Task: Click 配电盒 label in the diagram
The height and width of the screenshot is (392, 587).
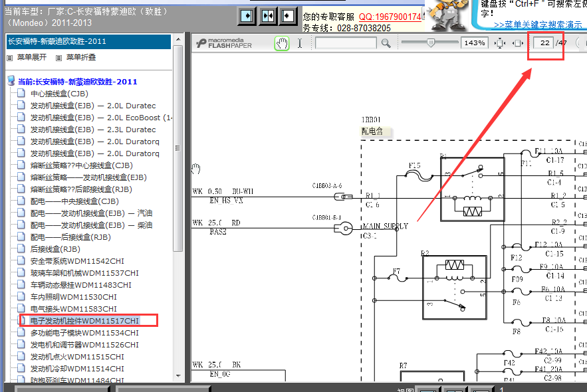Action: coord(372,132)
